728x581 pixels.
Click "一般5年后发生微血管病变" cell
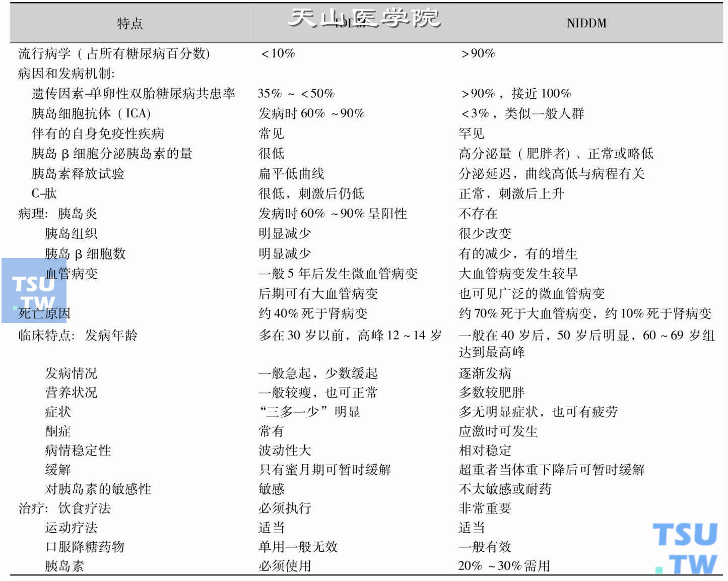pyautogui.click(x=338, y=274)
